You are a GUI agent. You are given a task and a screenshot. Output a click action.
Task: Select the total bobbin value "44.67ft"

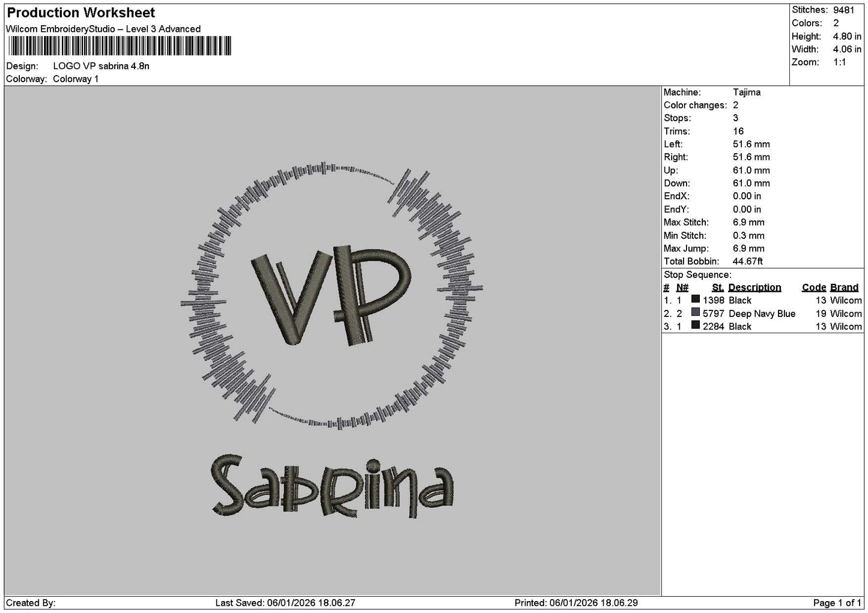click(748, 262)
